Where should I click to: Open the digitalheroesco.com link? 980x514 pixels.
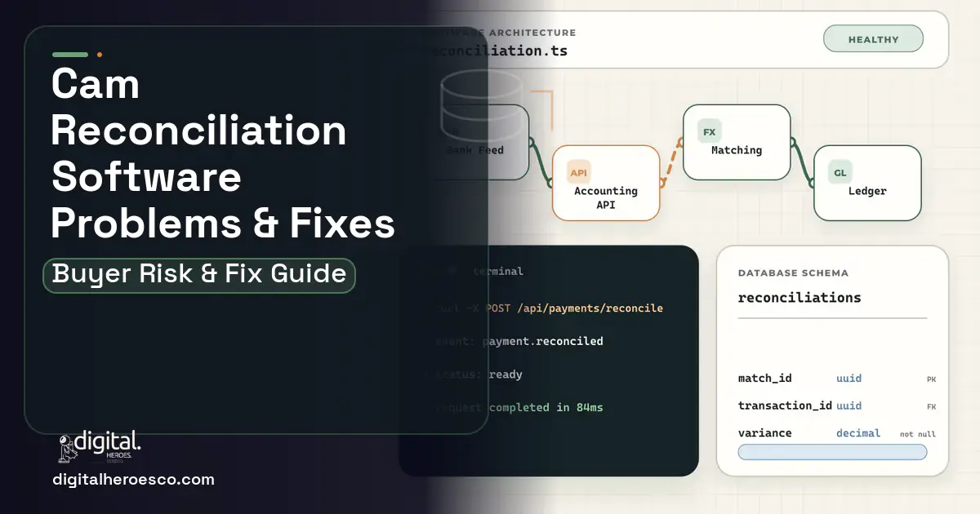pyautogui.click(x=133, y=480)
